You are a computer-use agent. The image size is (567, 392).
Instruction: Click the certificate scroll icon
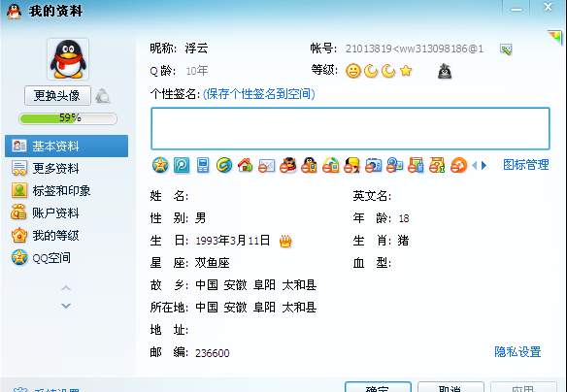(x=437, y=166)
